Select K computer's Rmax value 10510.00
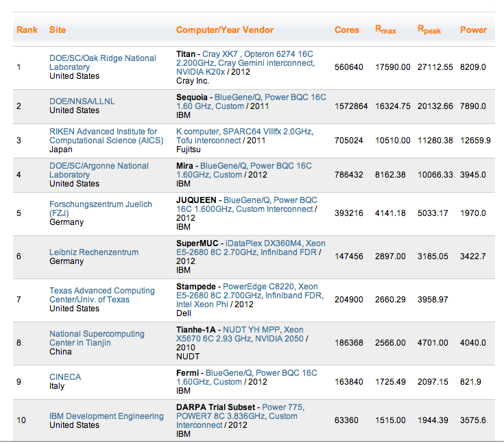The width and height of the screenshot is (504, 443). pos(392,141)
